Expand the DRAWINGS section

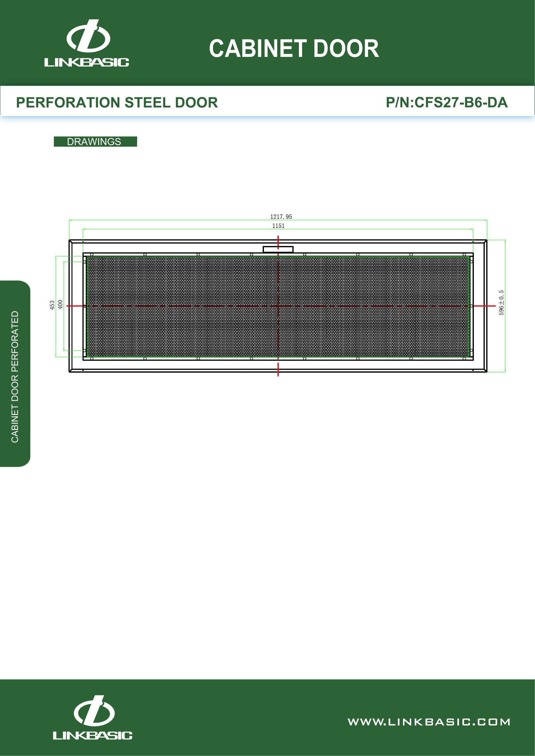(94, 142)
